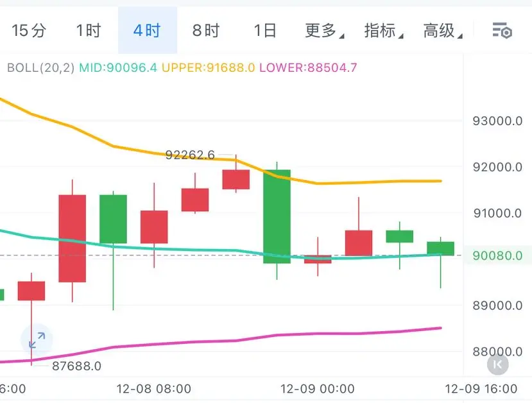Tap the UPPER:91688.0 value
The image size is (532, 403).
(x=209, y=67)
